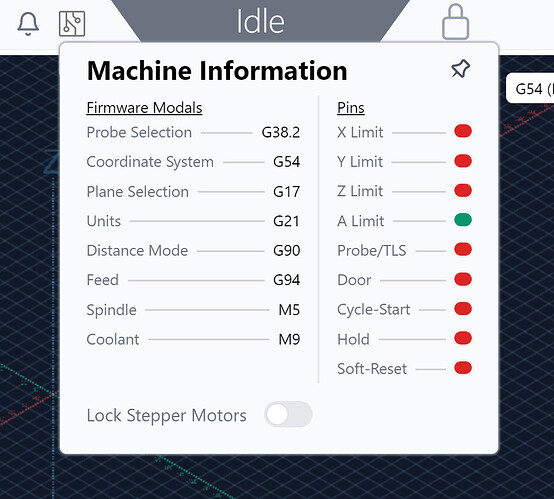Click the Door pin status indicator

click(463, 279)
